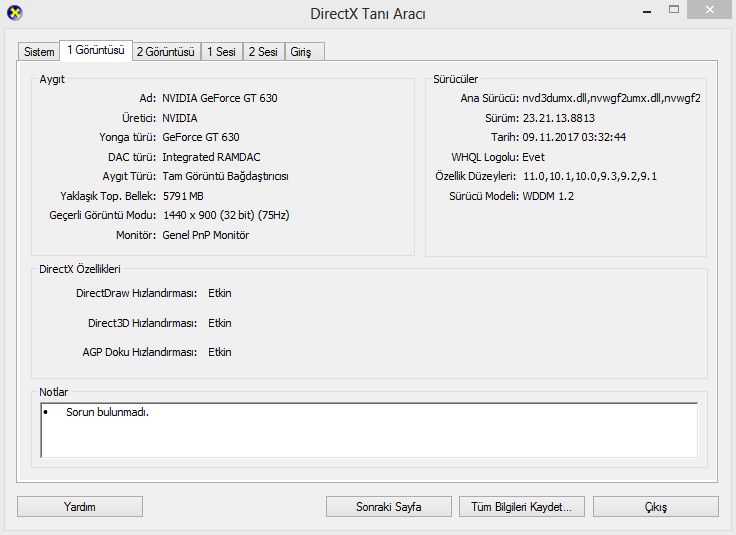The image size is (736, 535).
Task: Click the 'AGP Doku Hızlandırması:' label
Action: point(140,352)
